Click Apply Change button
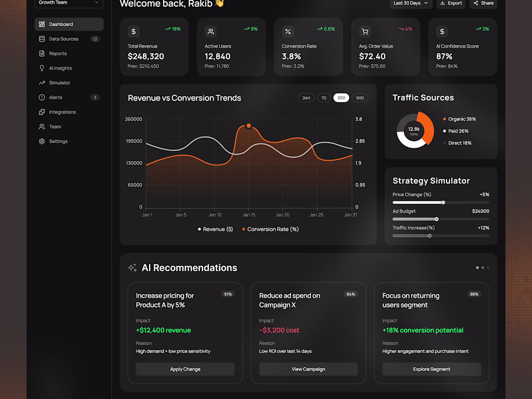The image size is (532, 399). (185, 369)
